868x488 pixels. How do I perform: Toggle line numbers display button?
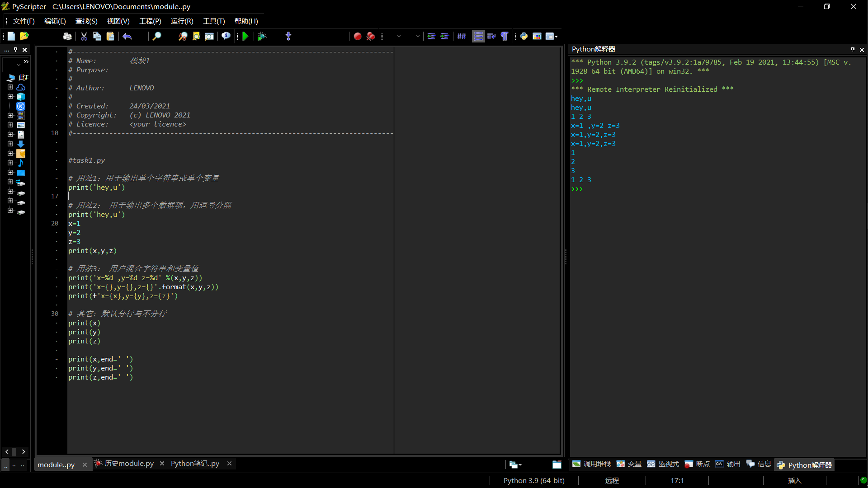(x=478, y=37)
